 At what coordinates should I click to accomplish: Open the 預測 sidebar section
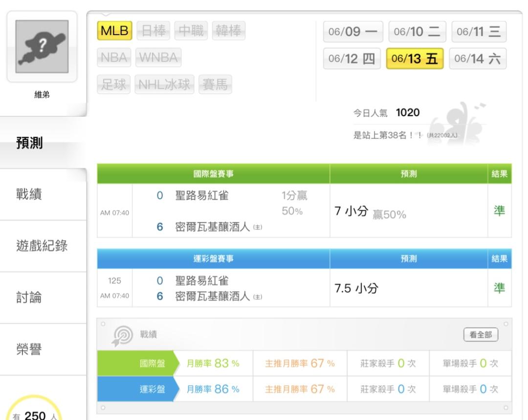(43, 143)
